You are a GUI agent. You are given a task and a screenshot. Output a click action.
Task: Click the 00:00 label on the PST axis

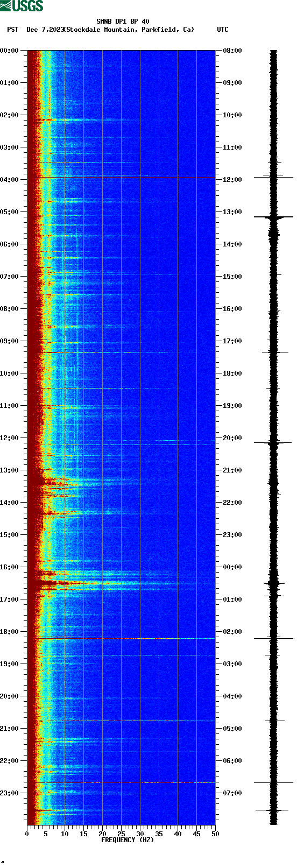point(10,51)
